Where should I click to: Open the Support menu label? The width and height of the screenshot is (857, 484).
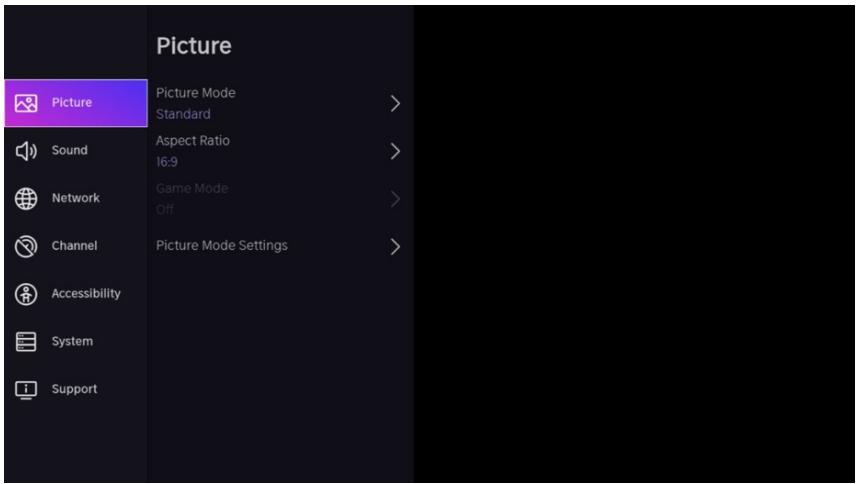coord(74,389)
